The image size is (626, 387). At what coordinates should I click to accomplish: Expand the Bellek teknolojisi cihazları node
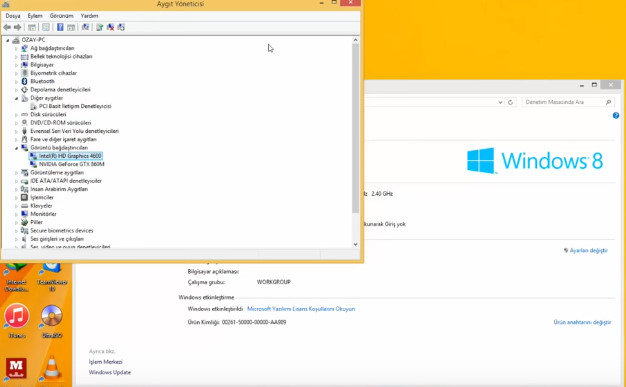(x=16, y=57)
